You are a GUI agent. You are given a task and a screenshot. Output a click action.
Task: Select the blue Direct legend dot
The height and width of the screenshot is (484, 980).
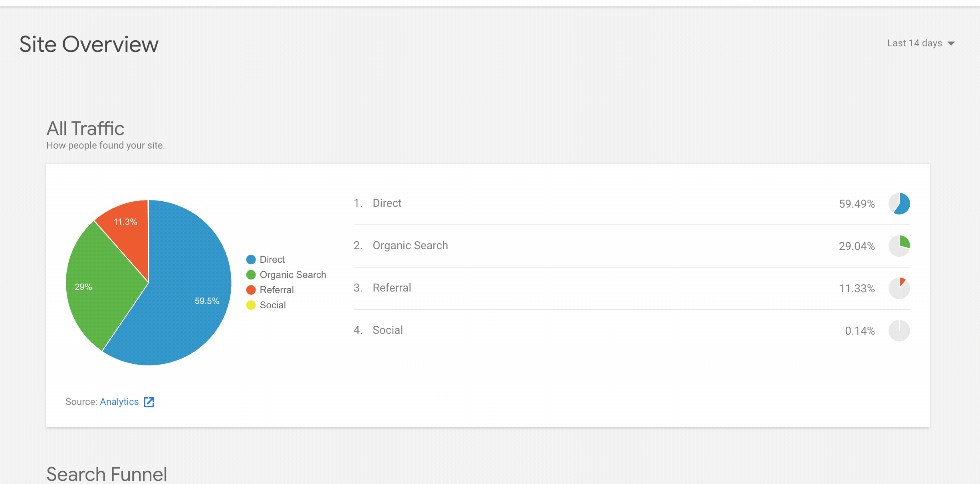coord(251,259)
